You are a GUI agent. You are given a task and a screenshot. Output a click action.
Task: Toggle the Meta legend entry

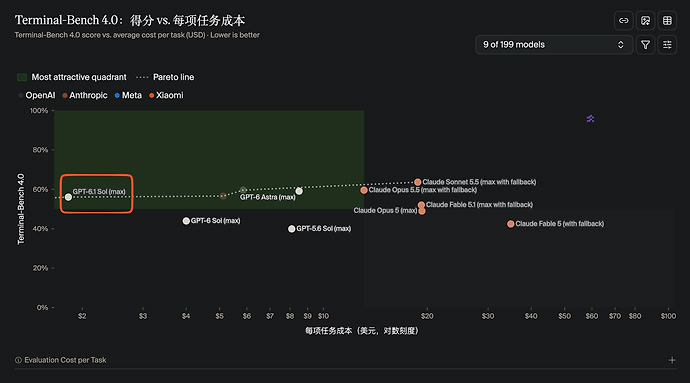pos(128,95)
